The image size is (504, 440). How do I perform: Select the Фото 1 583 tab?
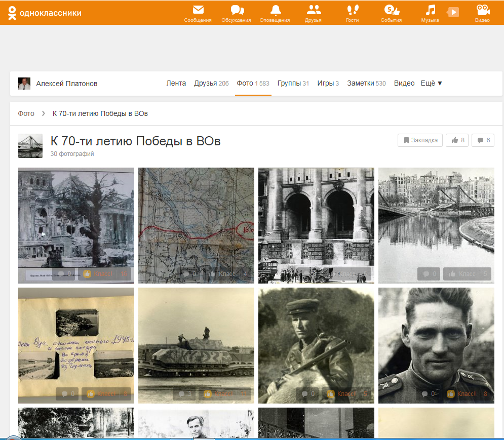[253, 83]
